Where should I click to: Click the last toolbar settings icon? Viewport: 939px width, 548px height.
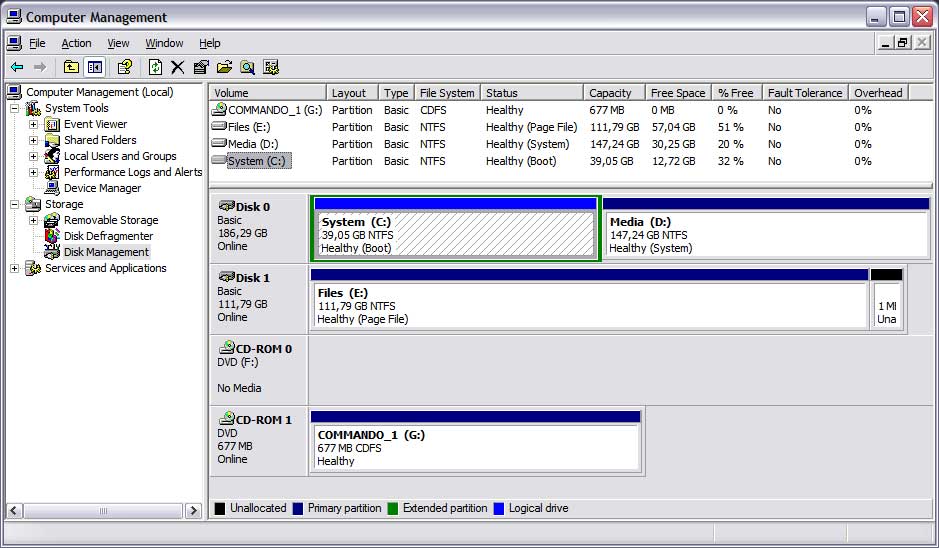tap(271, 67)
